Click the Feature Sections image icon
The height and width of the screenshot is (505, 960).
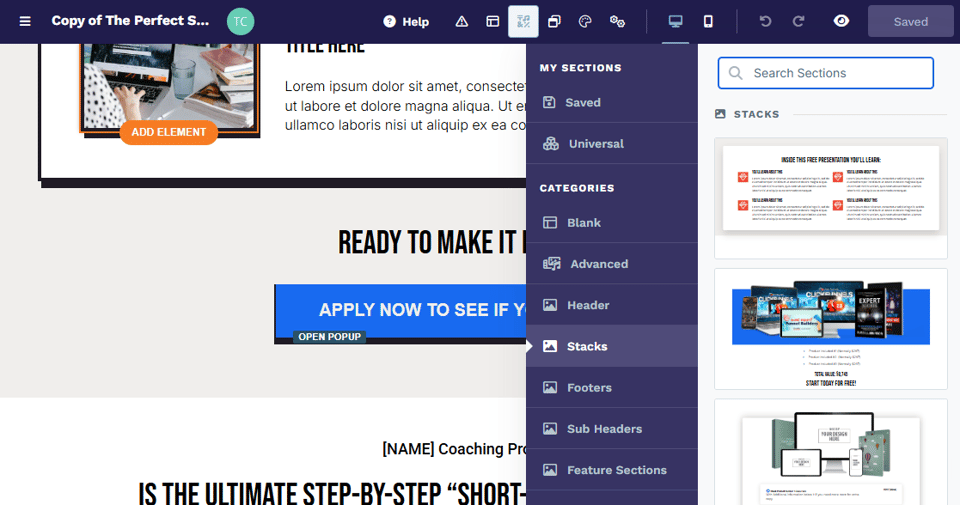550,469
